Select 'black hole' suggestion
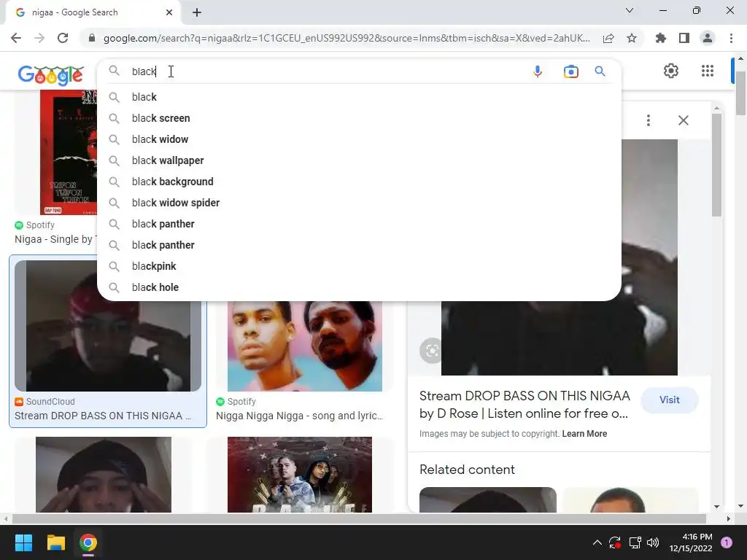This screenshot has height=560, width=747. point(359,287)
